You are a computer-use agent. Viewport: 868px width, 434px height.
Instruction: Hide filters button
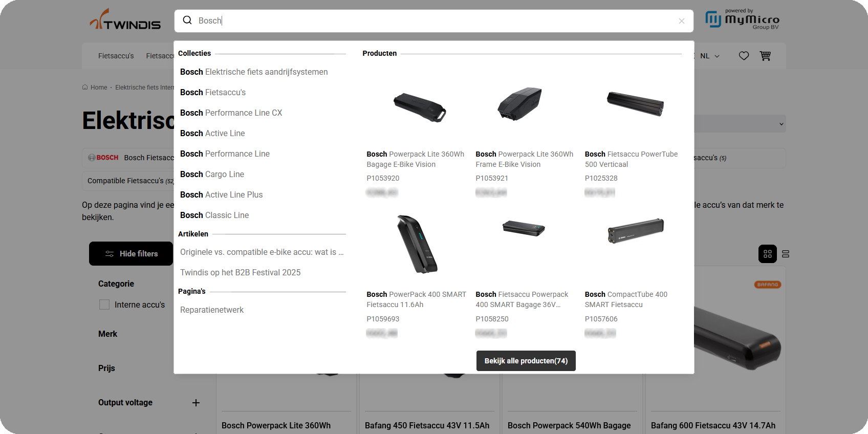tap(131, 254)
